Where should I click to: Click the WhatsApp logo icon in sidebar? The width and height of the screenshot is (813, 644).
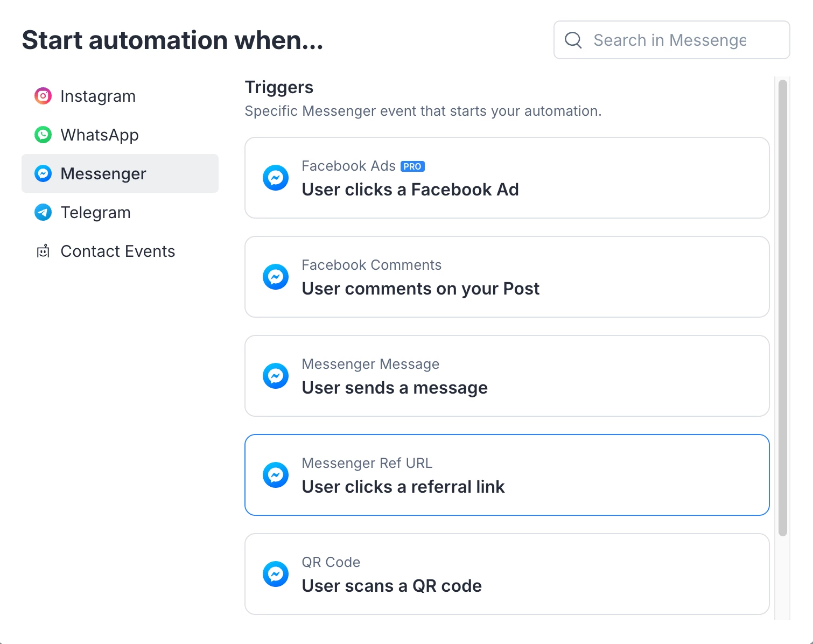43,135
